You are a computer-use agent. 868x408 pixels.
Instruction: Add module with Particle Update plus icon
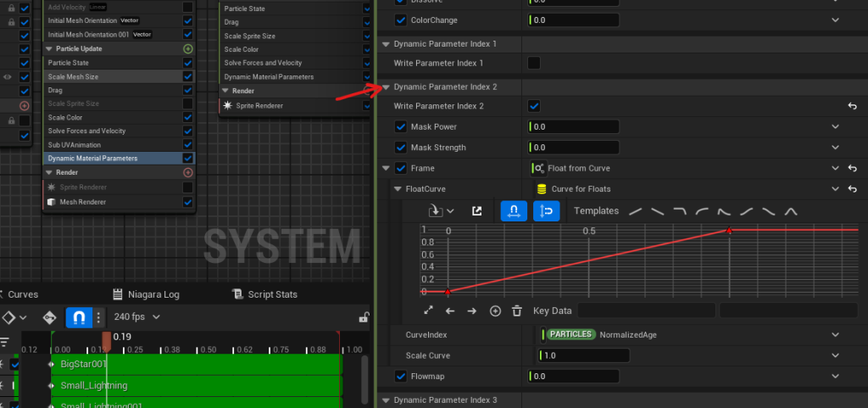[x=188, y=48]
